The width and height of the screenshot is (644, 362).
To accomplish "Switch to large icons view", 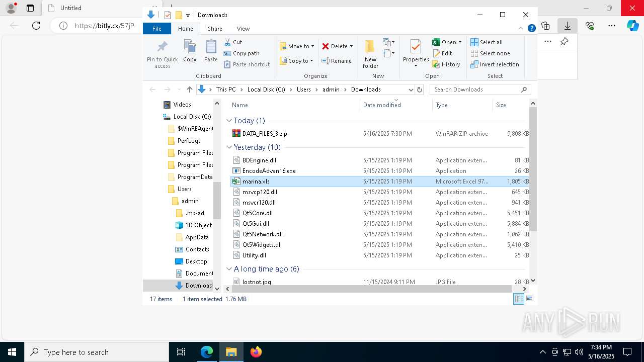I will [x=529, y=299].
